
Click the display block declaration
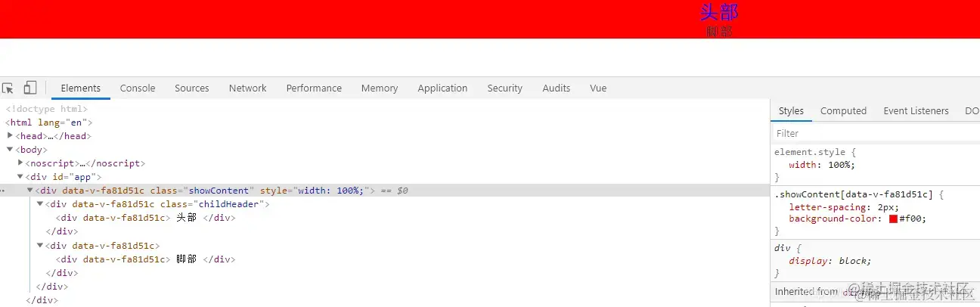830,261
